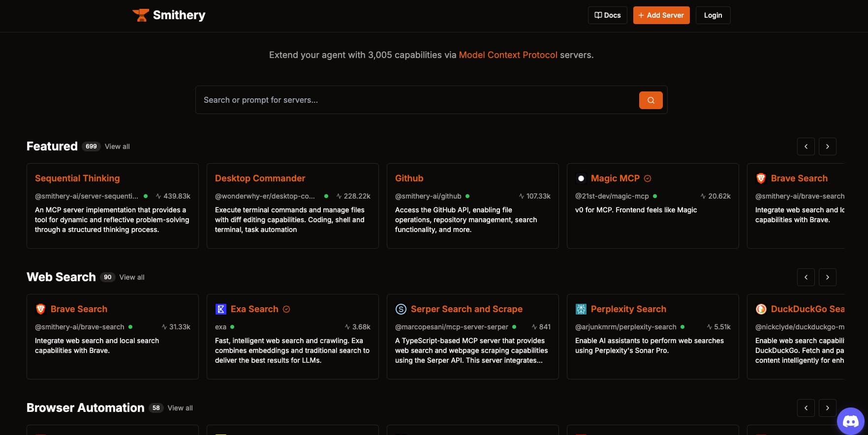The width and height of the screenshot is (868, 435).
Task: Click Exa Search usage count 3.68k
Action: coord(358,327)
